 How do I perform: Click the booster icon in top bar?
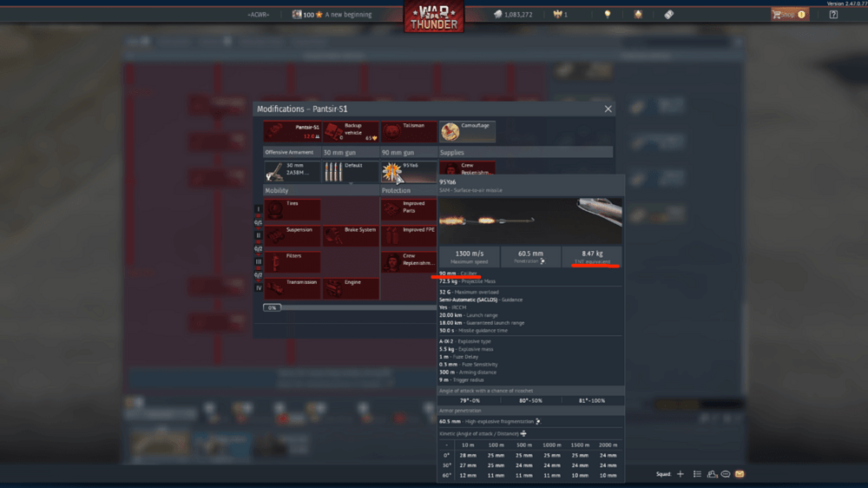pos(638,15)
